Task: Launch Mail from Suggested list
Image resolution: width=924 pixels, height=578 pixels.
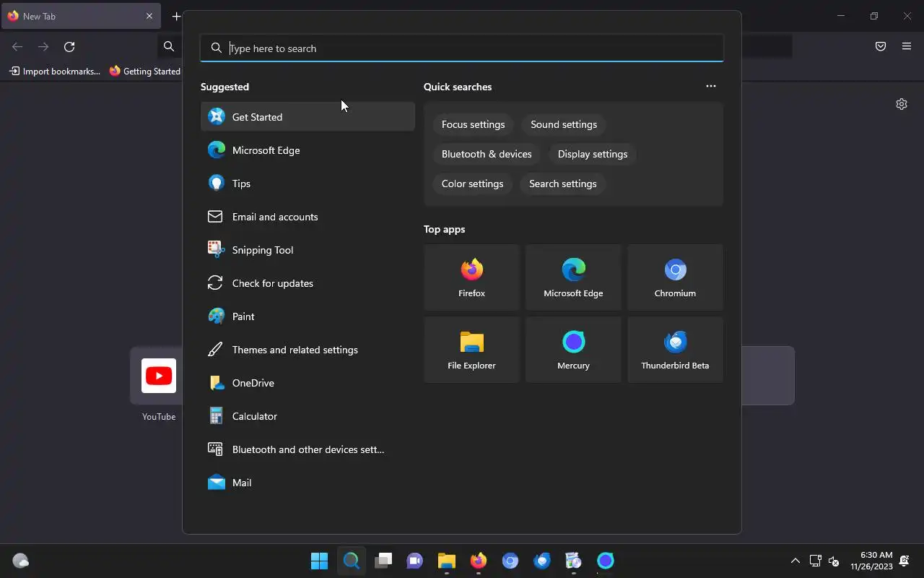Action: (308, 483)
